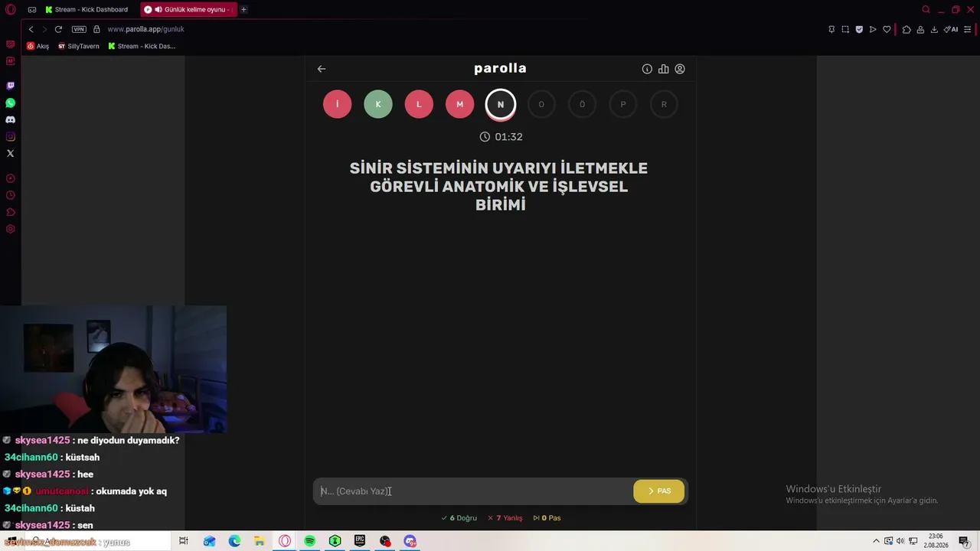Viewport: 980px width, 551px height.
Task: Open the parolla info icon
Action: [647, 69]
